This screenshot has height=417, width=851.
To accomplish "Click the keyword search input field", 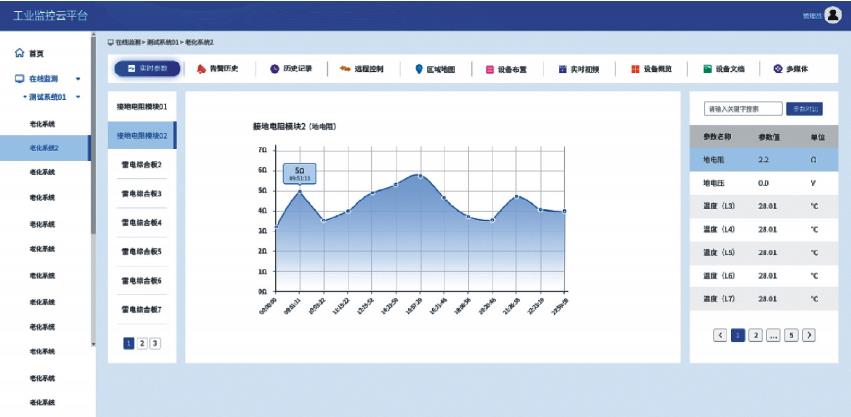I will tap(743, 109).
